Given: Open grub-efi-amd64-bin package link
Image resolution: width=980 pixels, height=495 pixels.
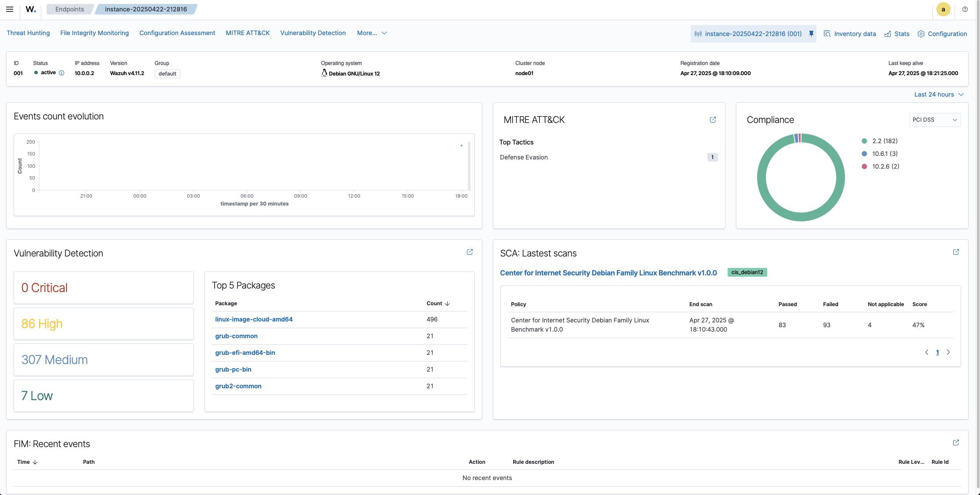Looking at the screenshot, I should (x=245, y=353).
